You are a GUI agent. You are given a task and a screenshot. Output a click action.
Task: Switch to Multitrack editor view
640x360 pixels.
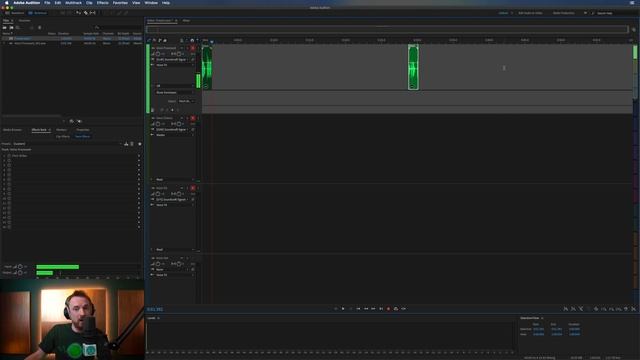(38, 13)
